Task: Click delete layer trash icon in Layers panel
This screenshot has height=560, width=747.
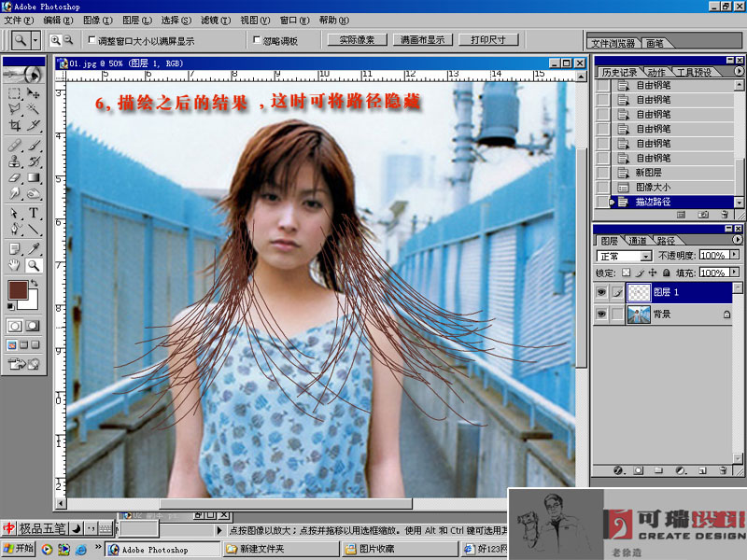Action: pyautogui.click(x=722, y=470)
